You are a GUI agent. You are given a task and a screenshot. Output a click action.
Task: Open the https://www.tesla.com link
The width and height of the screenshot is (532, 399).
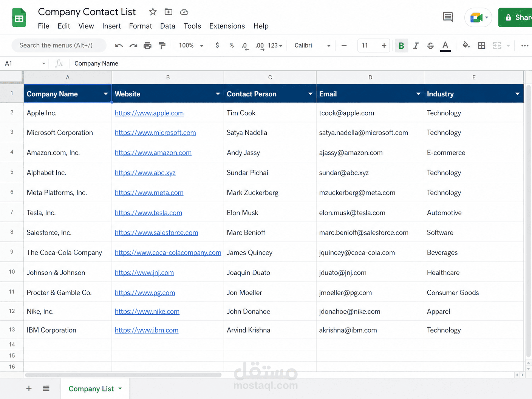[148, 213]
